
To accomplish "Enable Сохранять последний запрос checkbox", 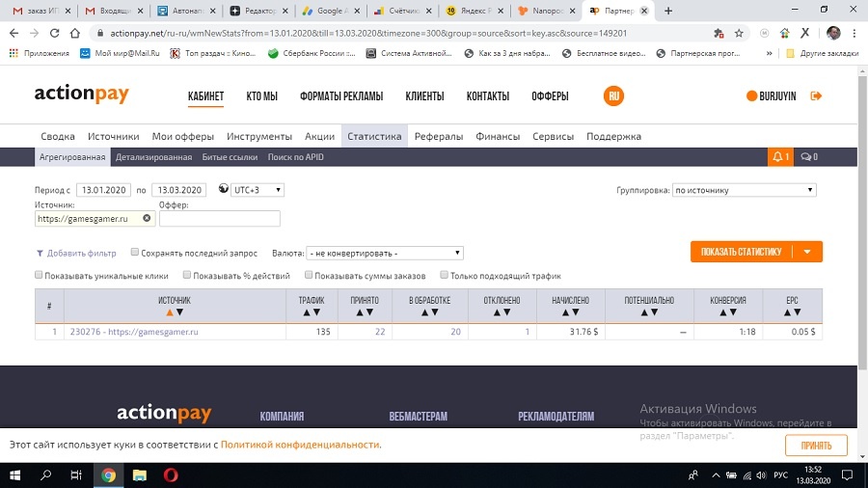I will (134, 253).
